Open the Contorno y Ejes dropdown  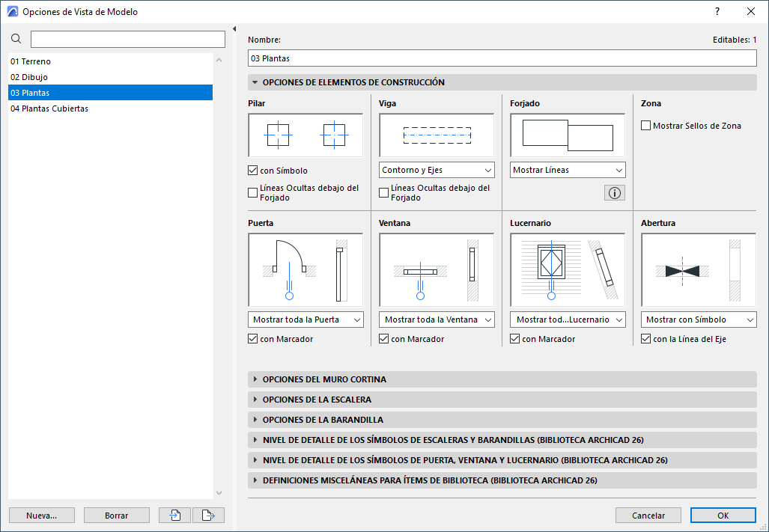437,170
